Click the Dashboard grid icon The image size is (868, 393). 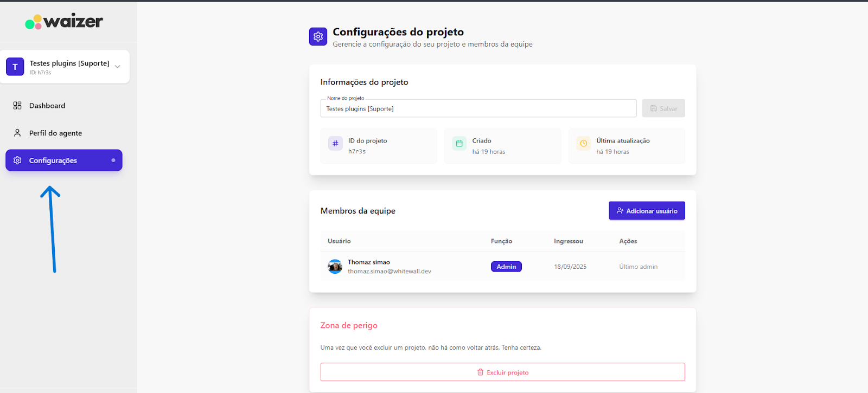click(x=17, y=106)
